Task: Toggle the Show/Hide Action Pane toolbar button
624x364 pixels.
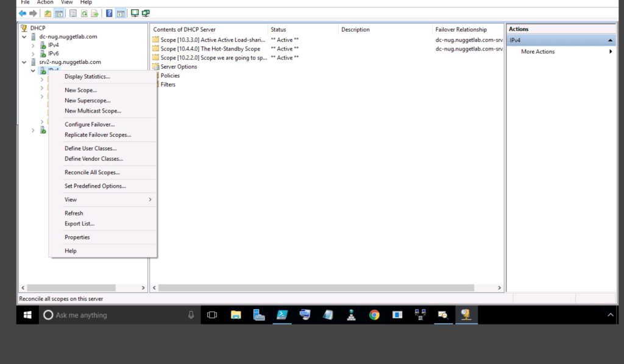Action: tap(120, 13)
